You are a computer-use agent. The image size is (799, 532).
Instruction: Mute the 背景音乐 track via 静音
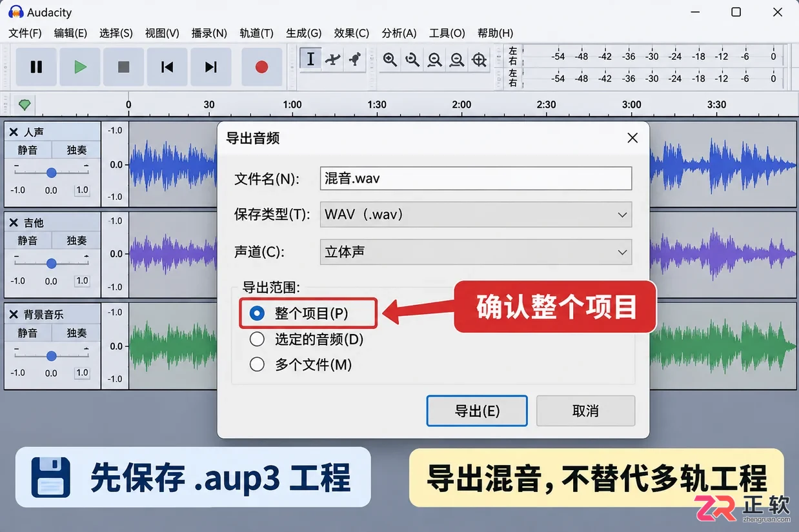[x=28, y=333]
